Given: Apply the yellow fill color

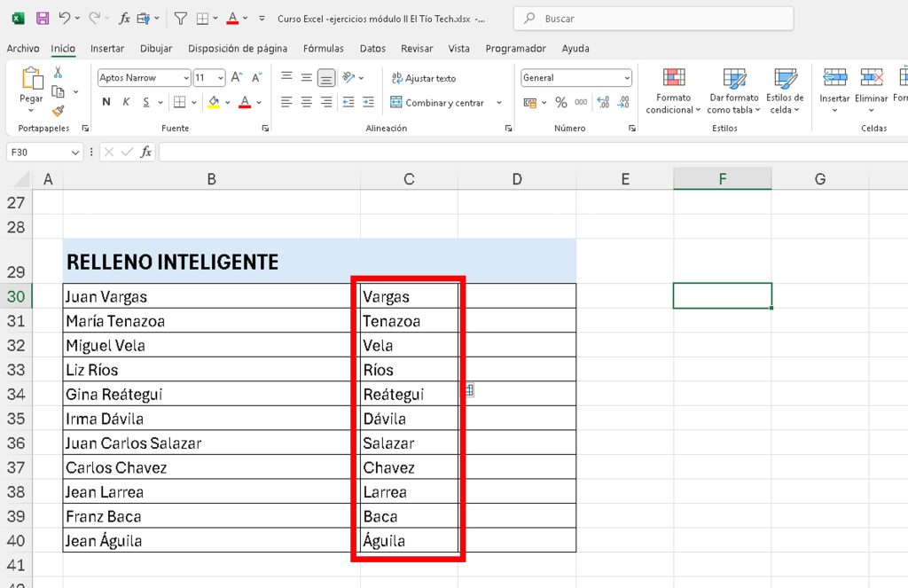Looking at the screenshot, I should coord(214,102).
